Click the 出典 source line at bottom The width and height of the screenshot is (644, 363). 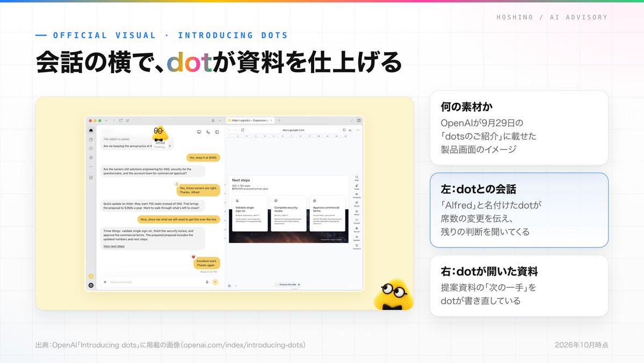click(170, 345)
